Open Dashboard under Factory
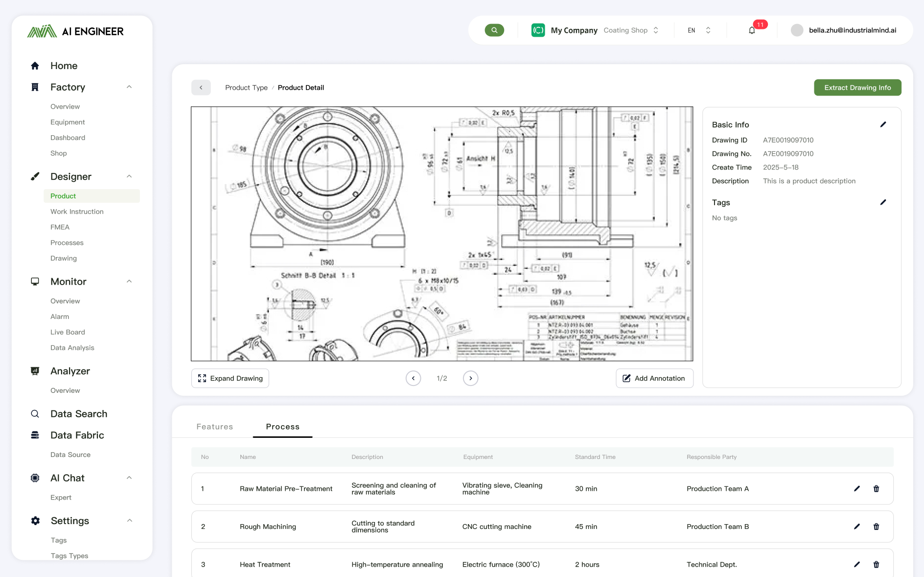The image size is (924, 577). pyautogui.click(x=68, y=138)
